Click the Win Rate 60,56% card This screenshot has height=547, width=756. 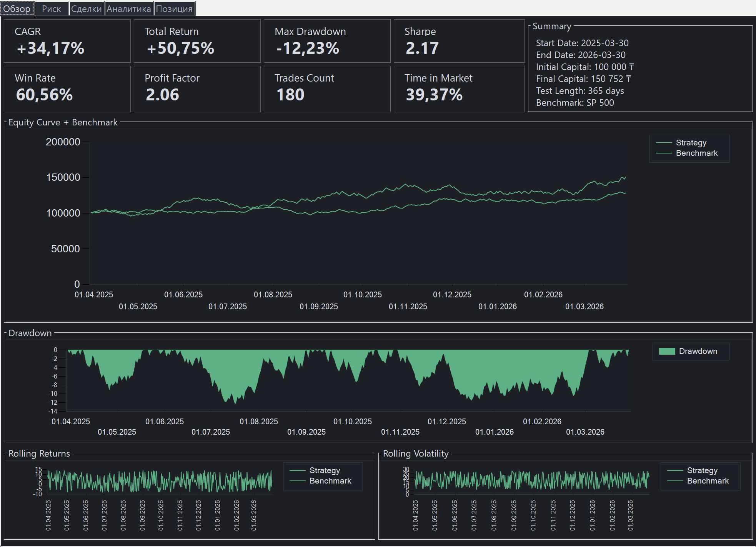(67, 89)
